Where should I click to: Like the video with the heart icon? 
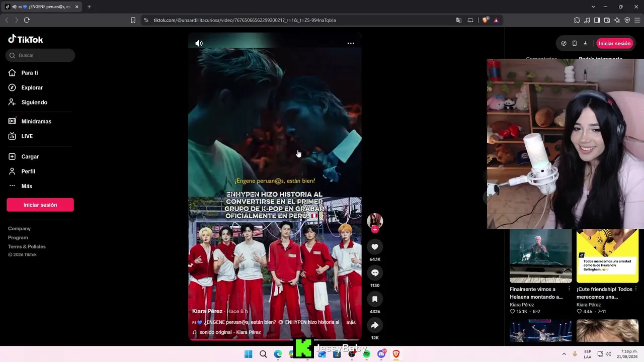pos(375,247)
